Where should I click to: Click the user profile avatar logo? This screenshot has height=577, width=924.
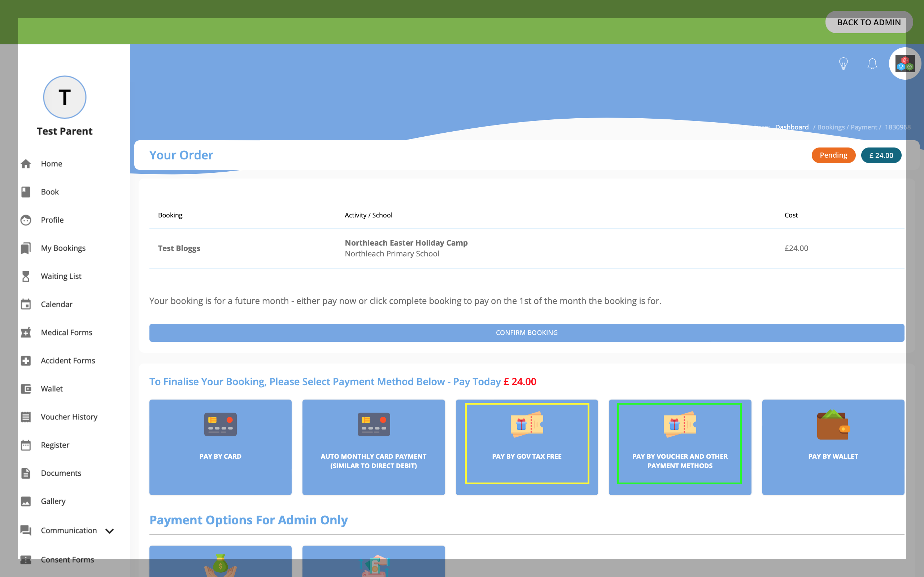coord(905,63)
